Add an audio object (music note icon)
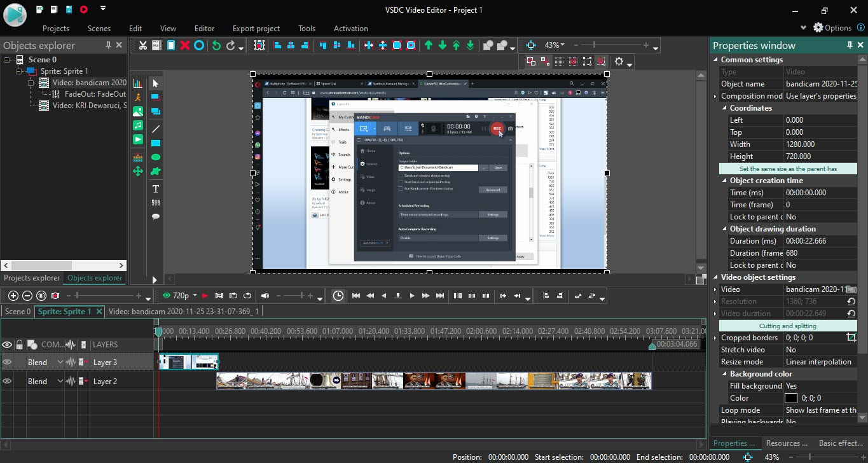Viewport: 868px width, 463px height. point(137,125)
